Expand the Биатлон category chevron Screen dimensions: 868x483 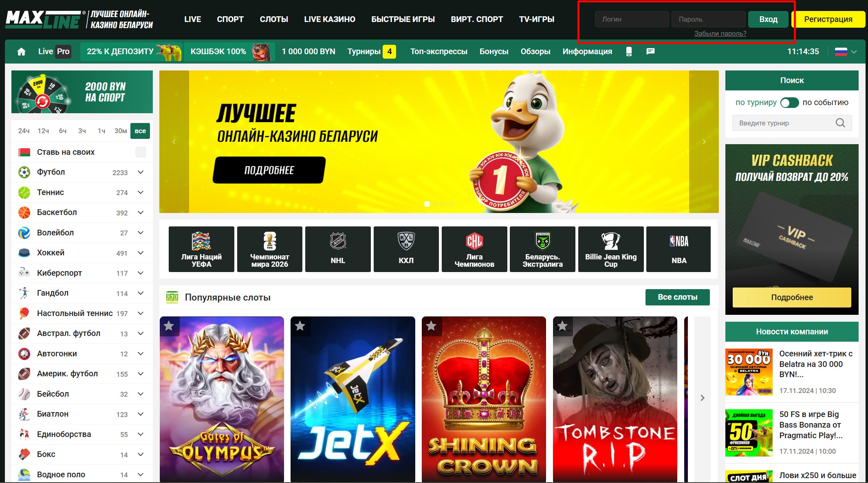[141, 414]
